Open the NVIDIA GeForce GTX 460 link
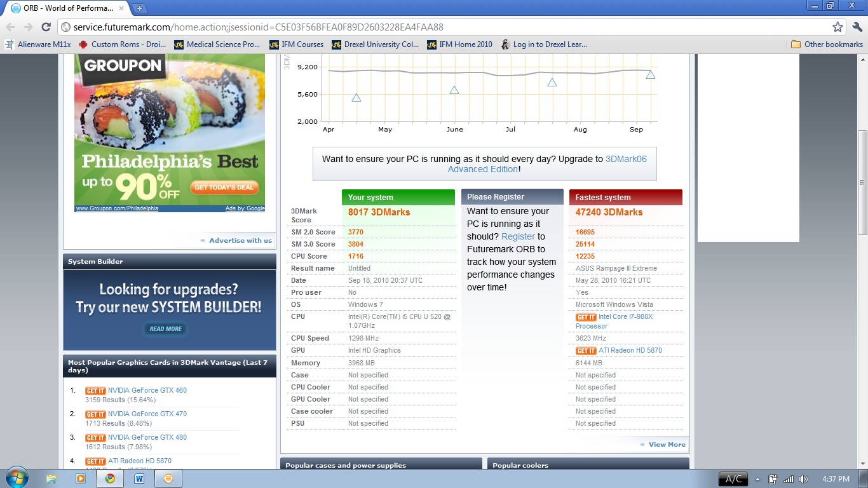Screen dimensions: 868x488 tap(147, 390)
